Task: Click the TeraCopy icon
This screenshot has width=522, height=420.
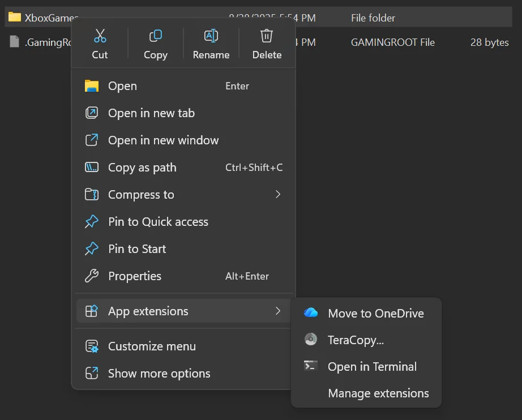Action: click(x=311, y=340)
